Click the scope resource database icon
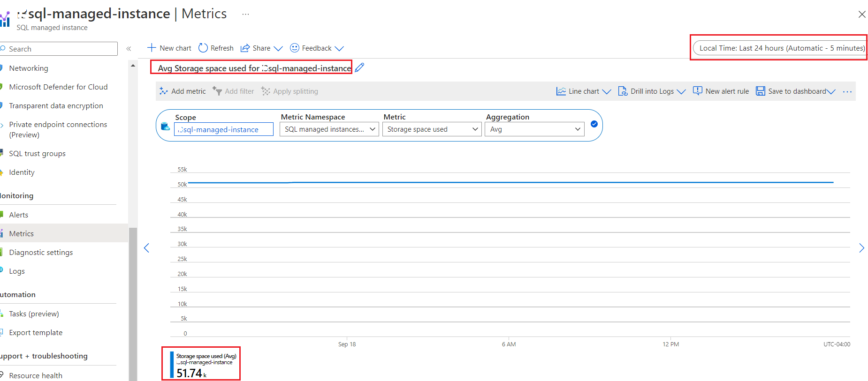Image resolution: width=868 pixels, height=381 pixels. pos(165,126)
